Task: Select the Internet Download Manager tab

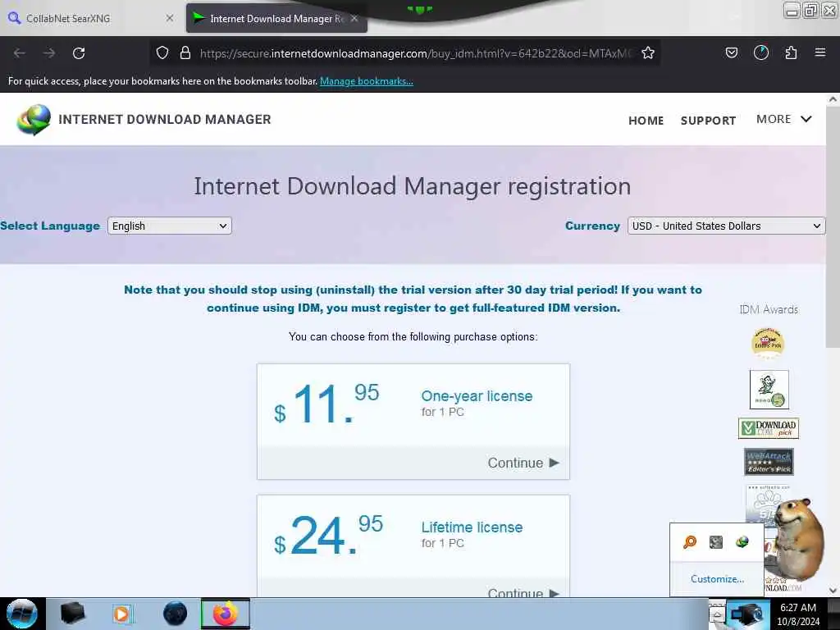Action: (276, 19)
